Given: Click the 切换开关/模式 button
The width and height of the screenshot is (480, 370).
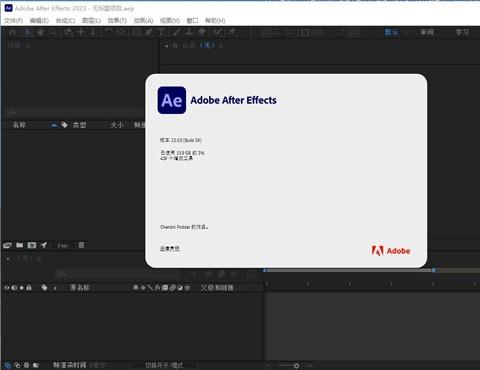Looking at the screenshot, I should pos(164,365).
